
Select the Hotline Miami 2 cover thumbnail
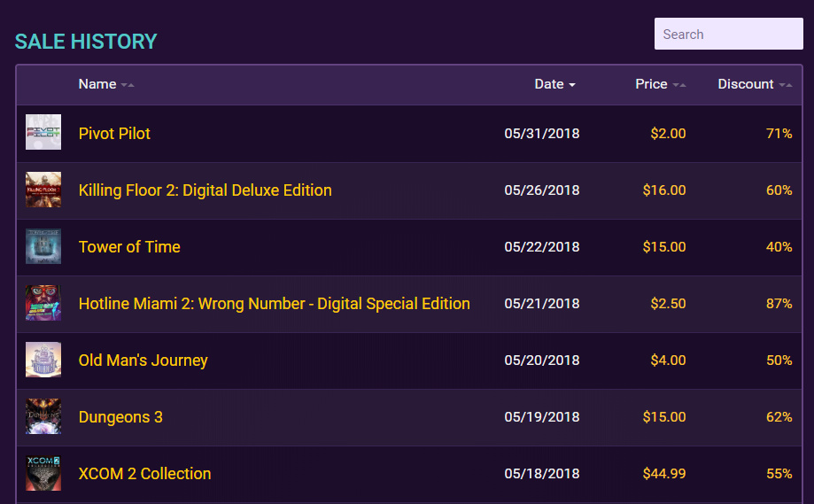(x=43, y=303)
